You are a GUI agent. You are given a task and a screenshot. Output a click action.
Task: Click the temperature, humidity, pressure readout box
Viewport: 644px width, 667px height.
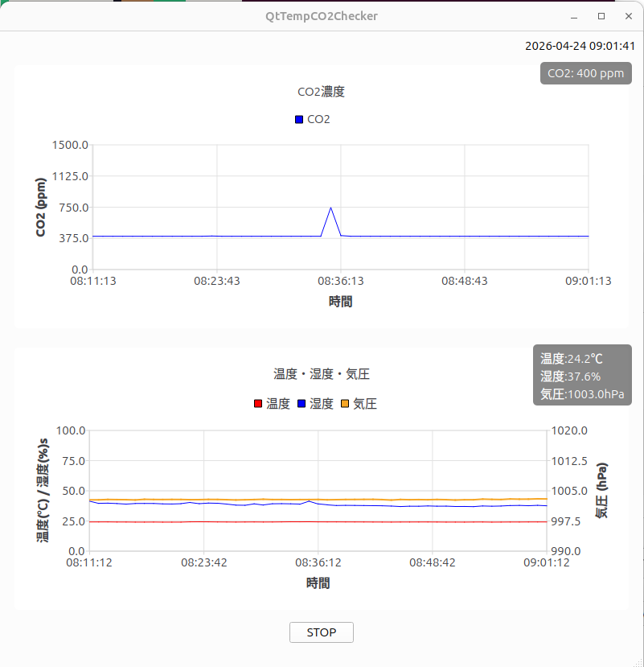pos(582,377)
